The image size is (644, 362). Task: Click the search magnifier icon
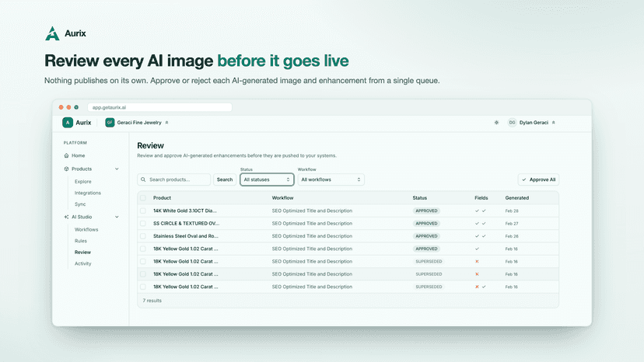(x=143, y=179)
